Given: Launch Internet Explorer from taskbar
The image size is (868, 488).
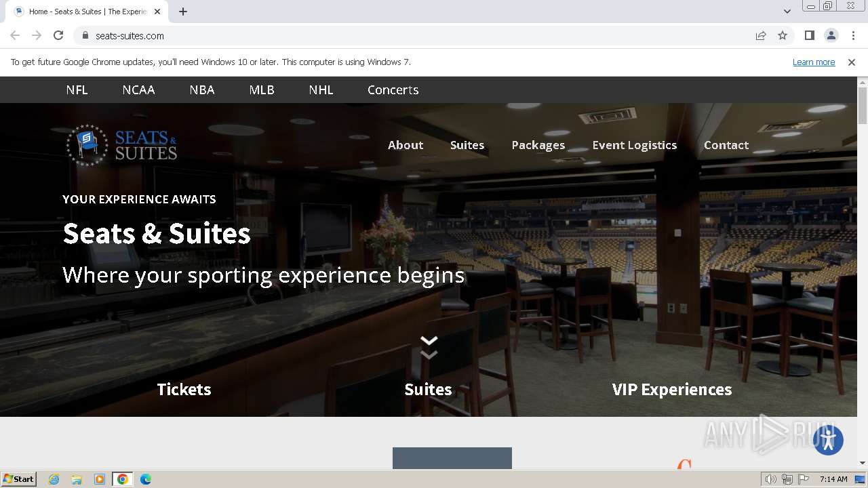Looking at the screenshot, I should (54, 479).
